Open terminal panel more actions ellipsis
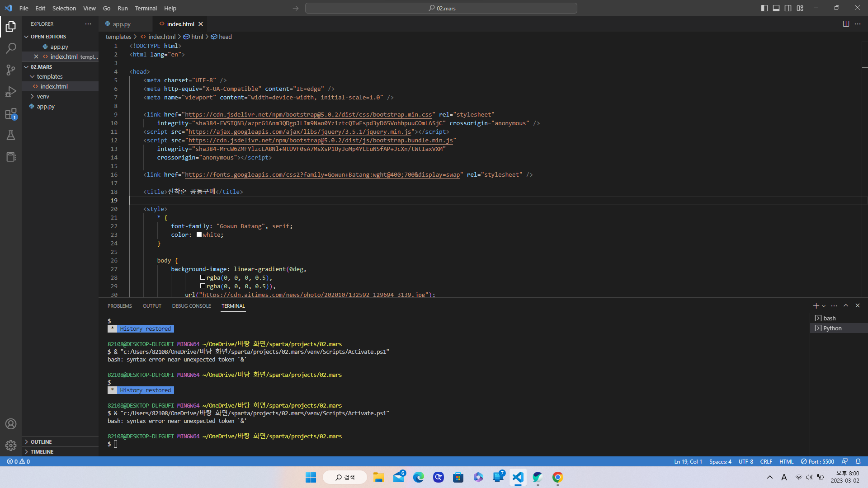Image resolution: width=868 pixels, height=488 pixels. pos(834,306)
